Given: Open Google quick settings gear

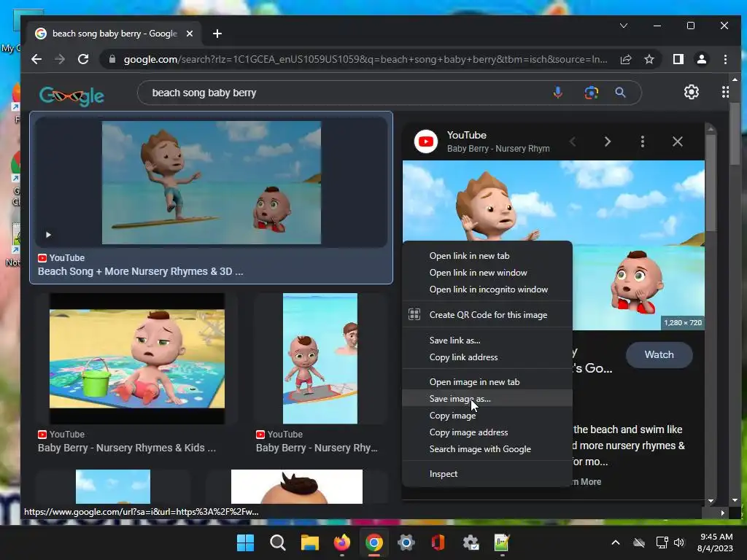Looking at the screenshot, I should [x=692, y=92].
